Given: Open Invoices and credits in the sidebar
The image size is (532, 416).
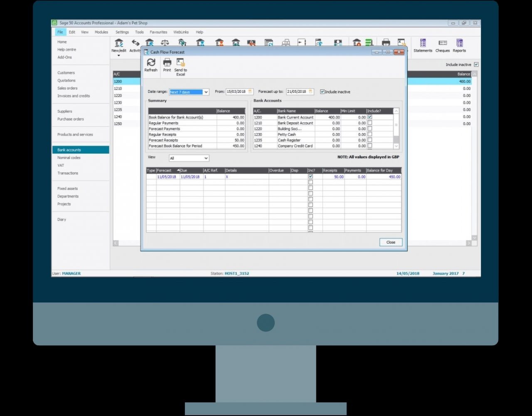Looking at the screenshot, I should [x=74, y=96].
